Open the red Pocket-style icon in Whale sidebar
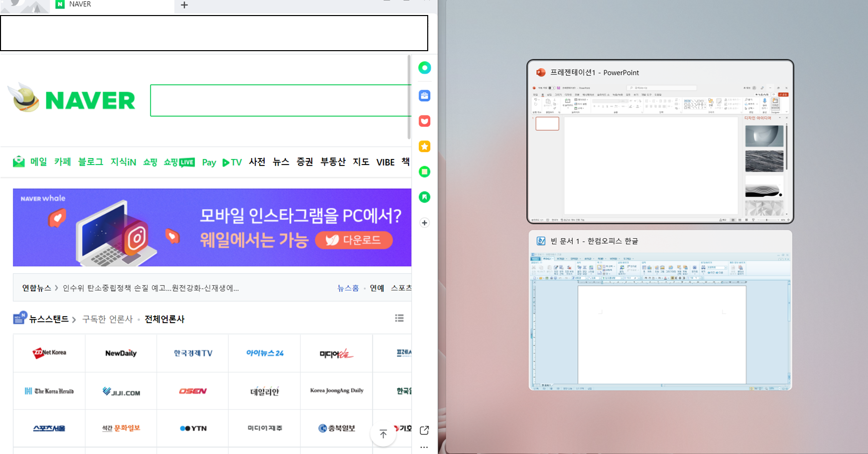Screen dimensions: 868x454 click(424, 121)
